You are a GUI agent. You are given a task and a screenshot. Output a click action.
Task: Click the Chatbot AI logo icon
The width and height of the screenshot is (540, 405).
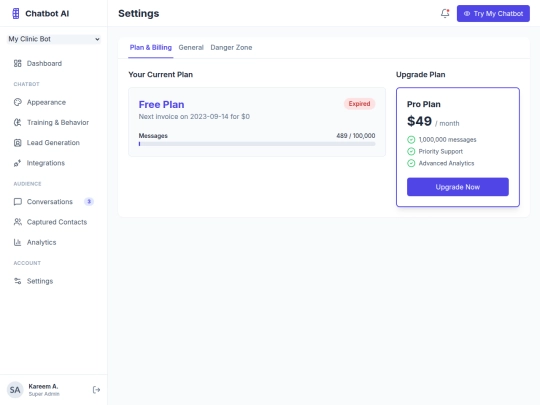15,13
